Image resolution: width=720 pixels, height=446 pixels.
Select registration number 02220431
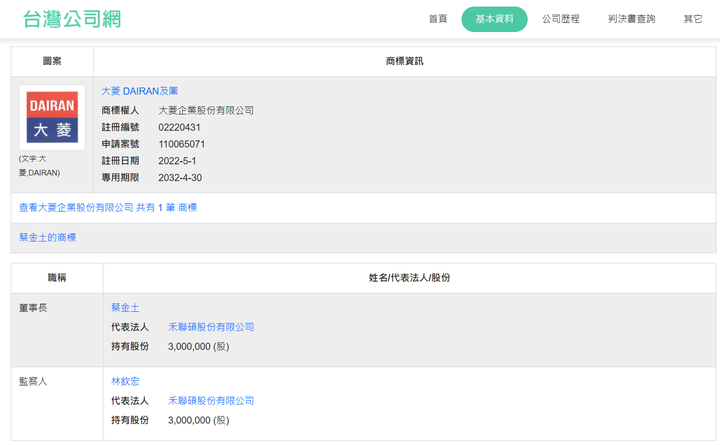[179, 127]
